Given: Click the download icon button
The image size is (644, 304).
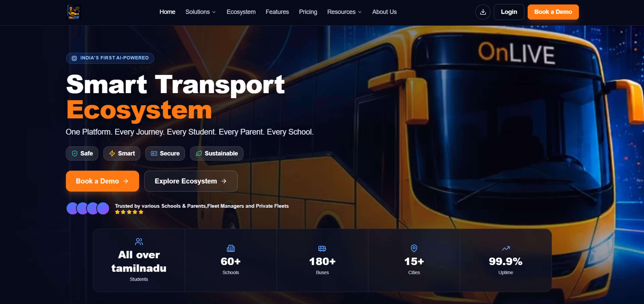Looking at the screenshot, I should pyautogui.click(x=483, y=12).
